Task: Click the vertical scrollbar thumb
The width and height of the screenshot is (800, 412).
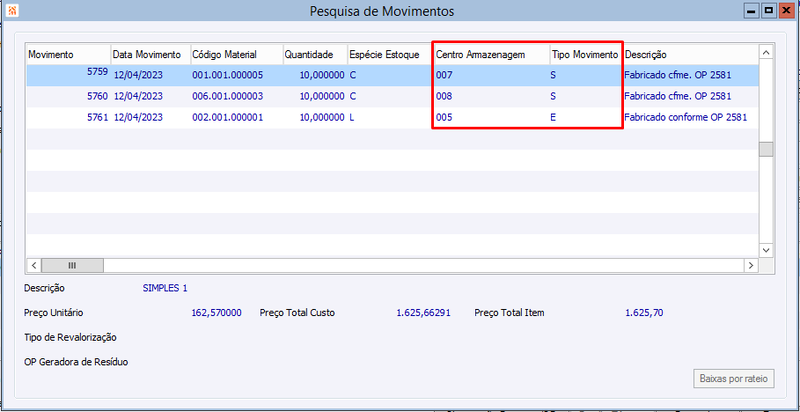Action: [x=766, y=149]
